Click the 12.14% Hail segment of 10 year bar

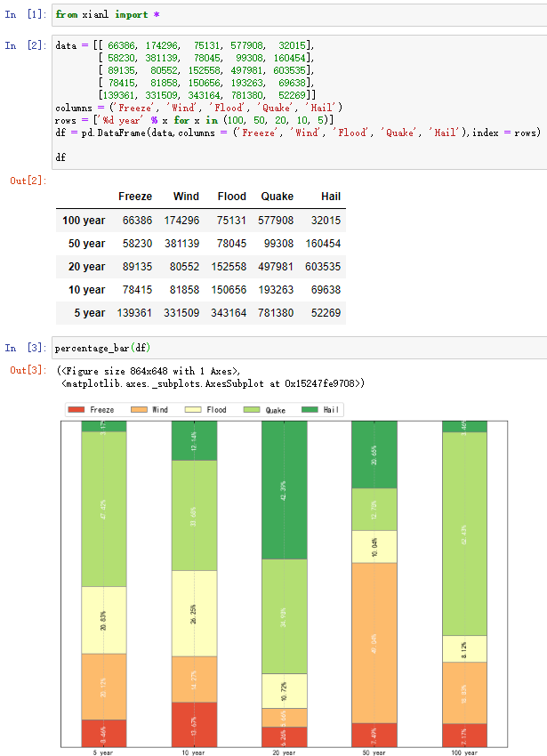coord(195,440)
